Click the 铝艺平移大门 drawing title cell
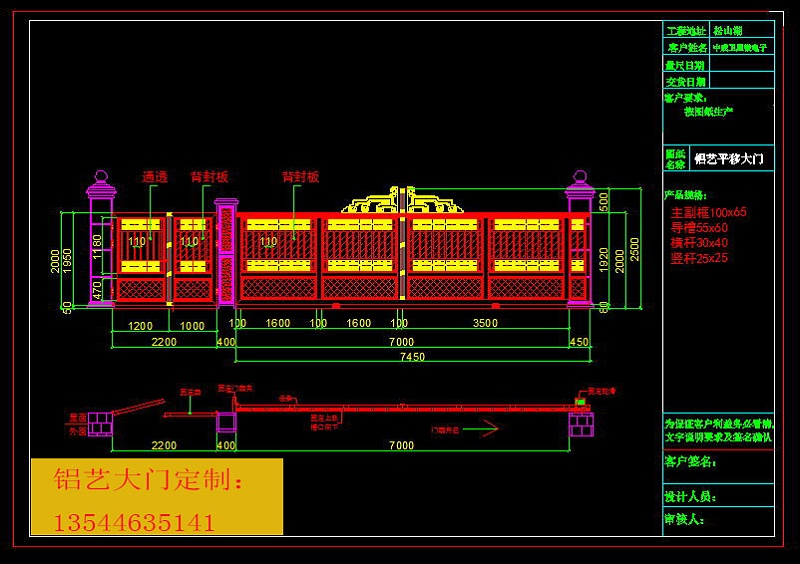The image size is (800, 564). [x=730, y=158]
